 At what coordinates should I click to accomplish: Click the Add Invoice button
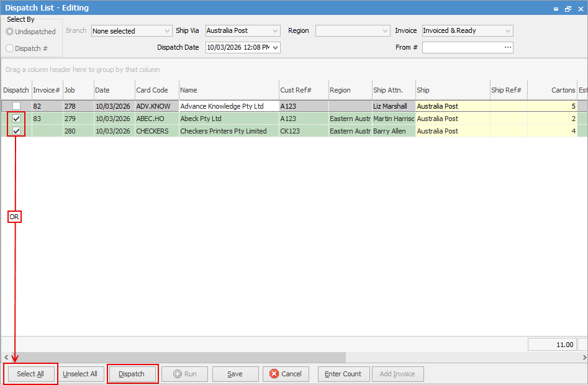[x=397, y=374]
